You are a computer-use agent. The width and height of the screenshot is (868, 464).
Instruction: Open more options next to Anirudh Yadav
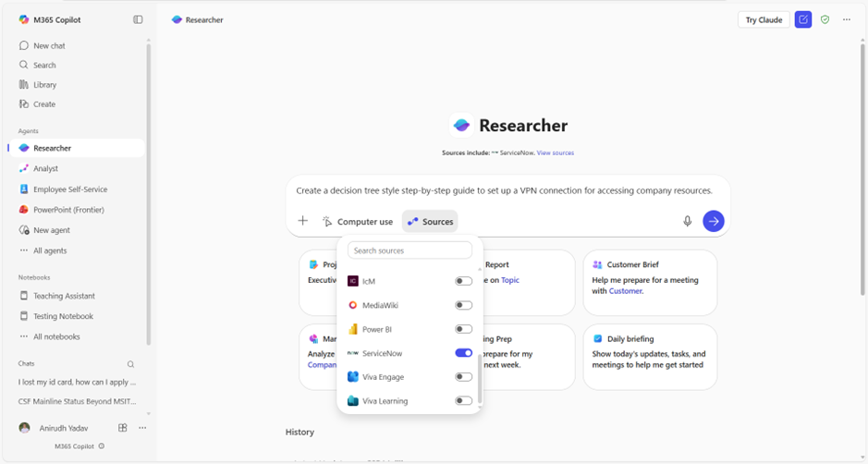[x=142, y=427]
